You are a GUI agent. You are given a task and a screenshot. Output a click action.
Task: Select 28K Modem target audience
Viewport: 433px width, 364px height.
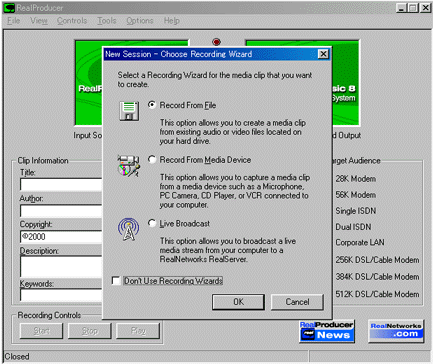click(356, 179)
